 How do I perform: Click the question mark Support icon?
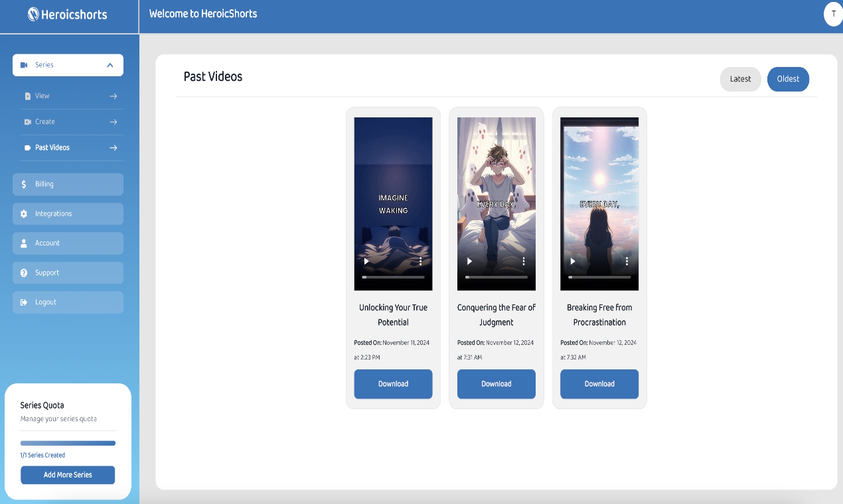(25, 273)
